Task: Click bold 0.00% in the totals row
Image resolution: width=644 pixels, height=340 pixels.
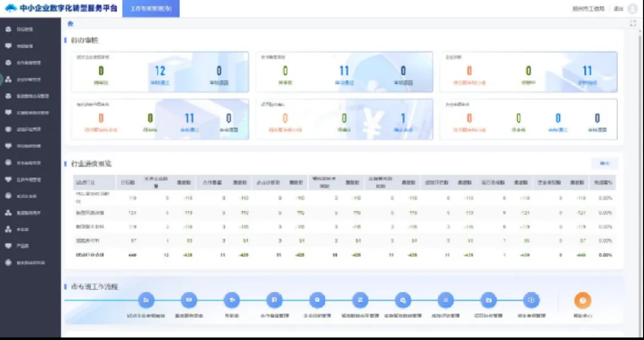Action: coord(605,255)
